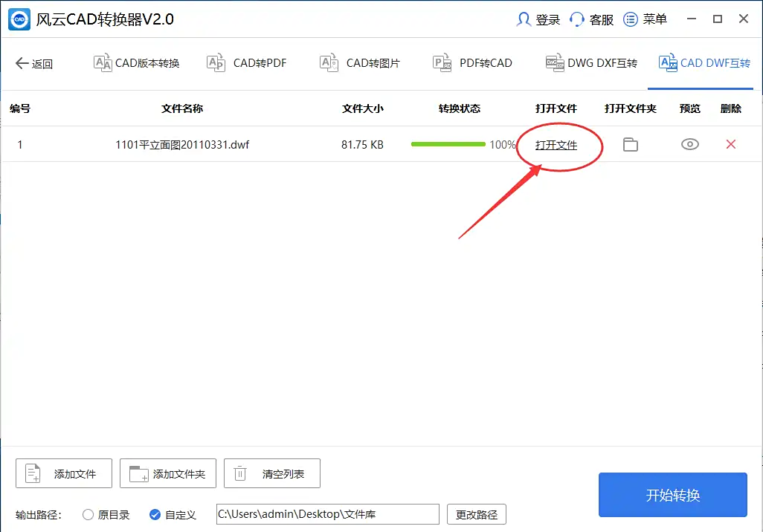Image resolution: width=763 pixels, height=532 pixels.
Task: Switch to DWG DXF互转 tool
Action: point(591,63)
